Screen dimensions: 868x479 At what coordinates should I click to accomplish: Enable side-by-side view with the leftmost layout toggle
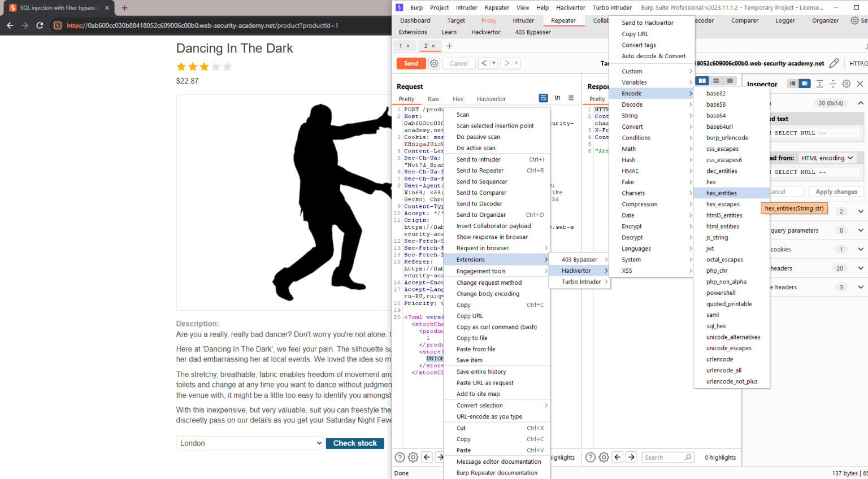[701, 80]
